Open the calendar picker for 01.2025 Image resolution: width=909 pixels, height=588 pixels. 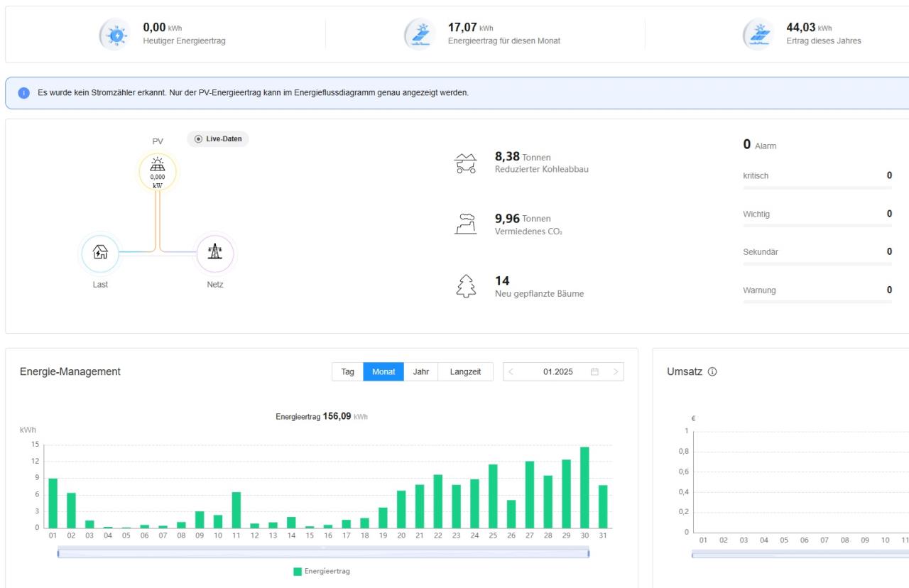coord(594,372)
